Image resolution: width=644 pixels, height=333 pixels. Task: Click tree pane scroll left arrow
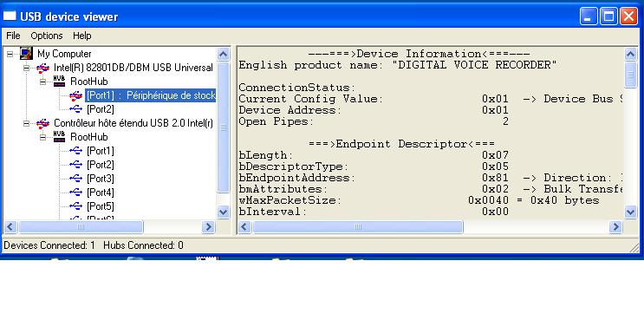tap(10, 226)
